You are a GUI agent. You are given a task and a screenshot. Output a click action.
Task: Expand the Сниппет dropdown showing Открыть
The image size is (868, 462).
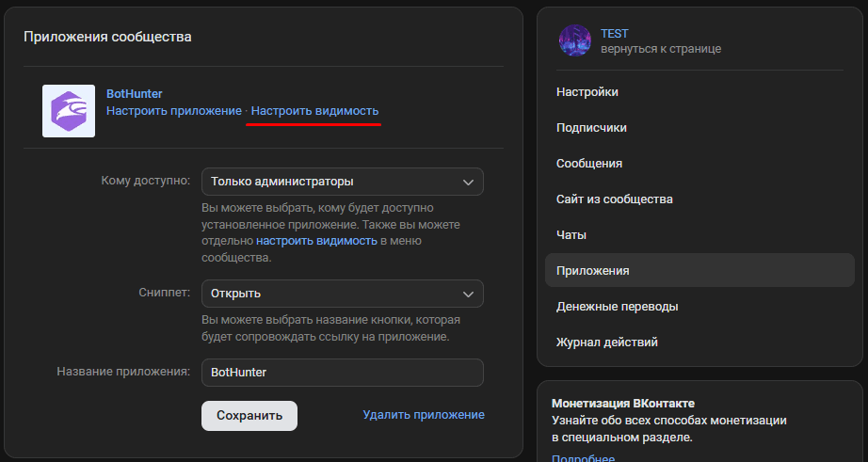tap(342, 293)
